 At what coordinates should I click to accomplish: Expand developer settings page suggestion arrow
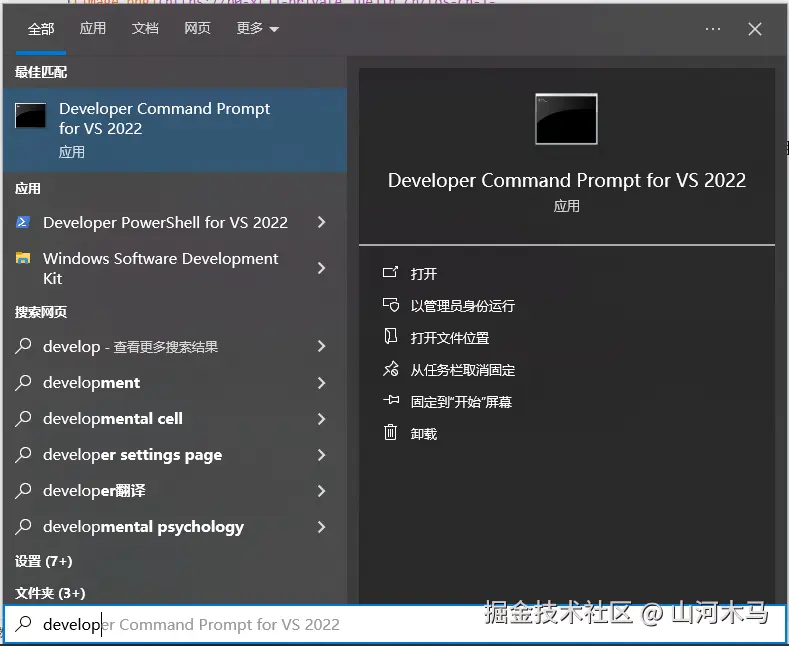[x=322, y=455]
